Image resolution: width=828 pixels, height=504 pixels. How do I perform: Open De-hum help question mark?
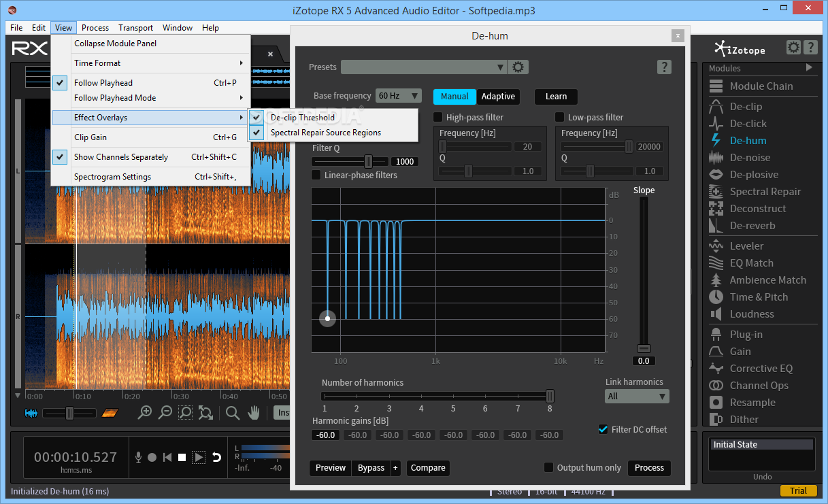[x=665, y=67]
